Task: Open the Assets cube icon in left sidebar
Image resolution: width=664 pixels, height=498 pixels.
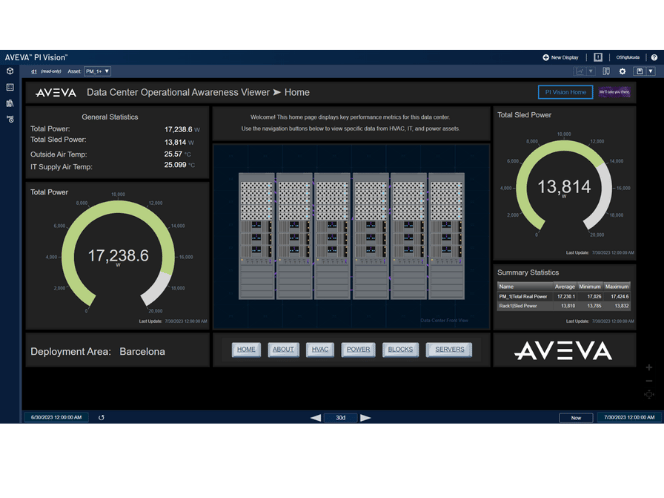Action: (x=10, y=71)
